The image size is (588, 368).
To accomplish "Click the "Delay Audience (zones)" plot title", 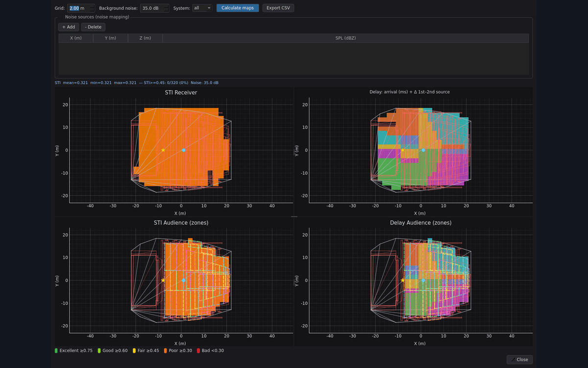I will click(x=421, y=223).
